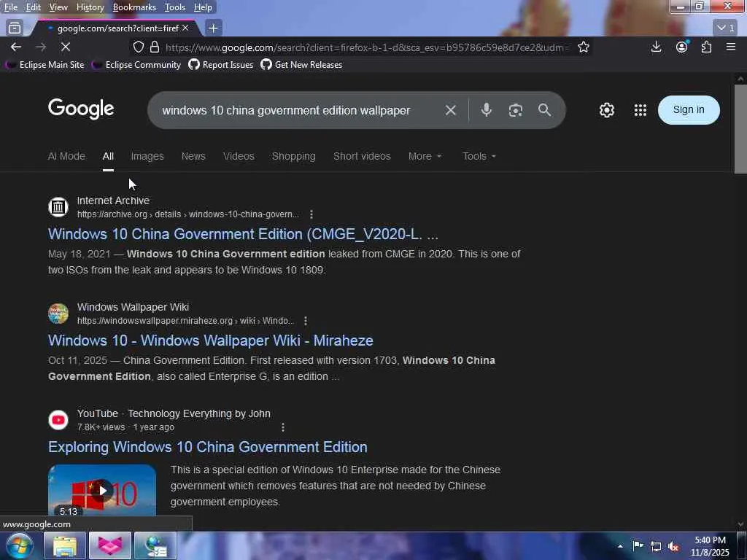Image resolution: width=747 pixels, height=560 pixels.
Task: Open options for Windows Wallpaper Wiki result
Action: (x=306, y=321)
